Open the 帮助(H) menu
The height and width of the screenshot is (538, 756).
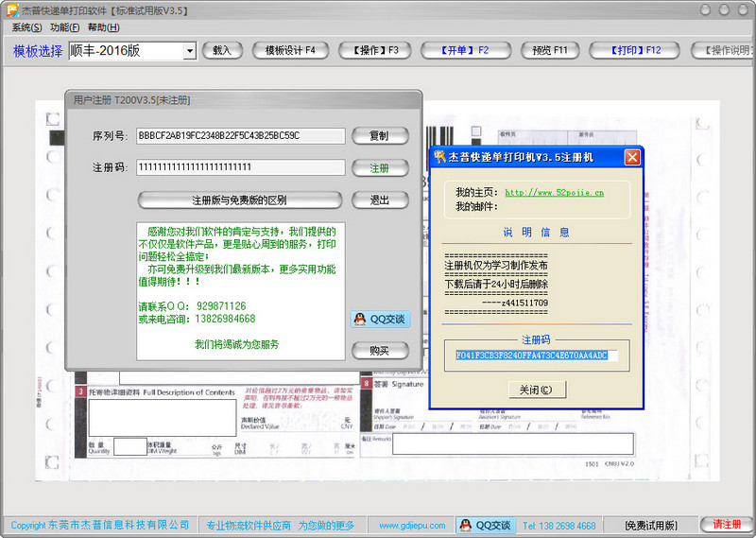pos(103,27)
